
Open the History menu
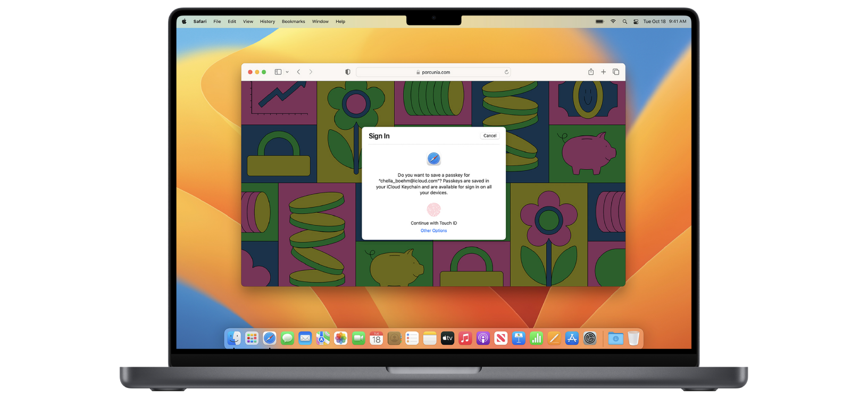click(x=268, y=22)
